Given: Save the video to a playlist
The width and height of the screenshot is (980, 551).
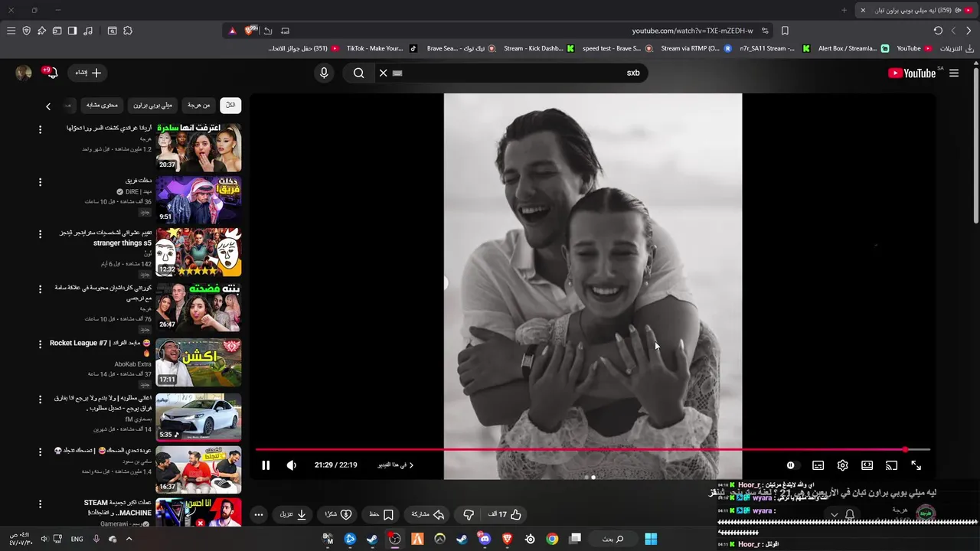Looking at the screenshot, I should click(381, 514).
